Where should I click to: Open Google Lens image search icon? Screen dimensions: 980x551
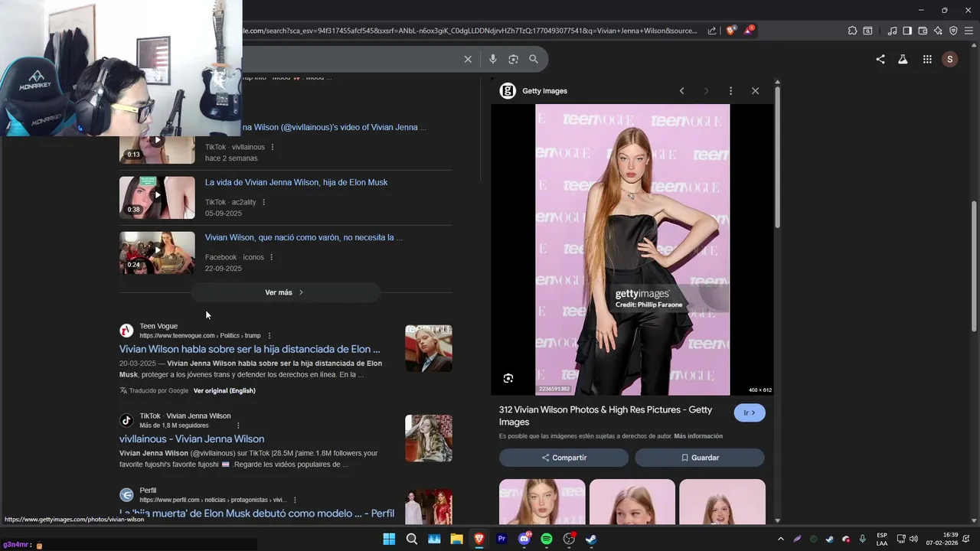click(513, 59)
